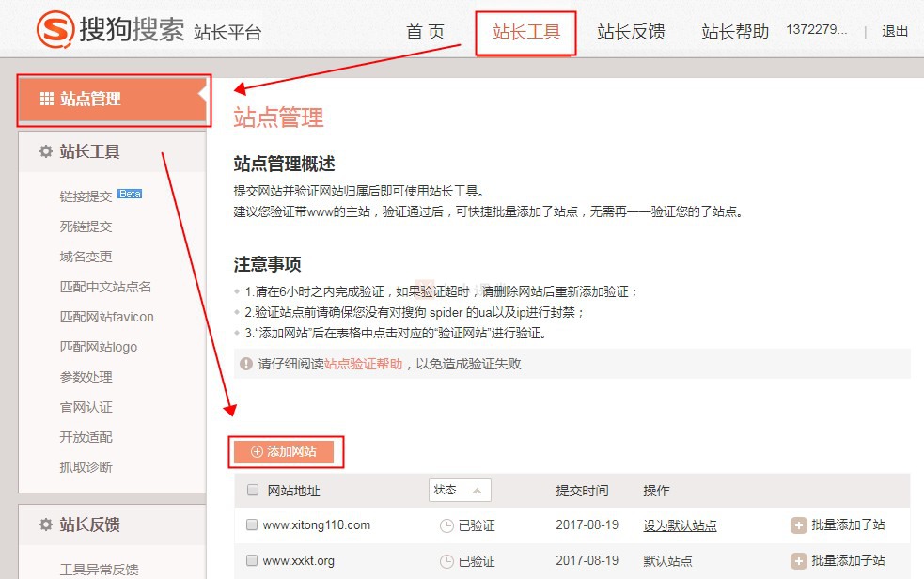Click the www.xitong110.com site address
The height and width of the screenshot is (579, 924).
pos(317,524)
